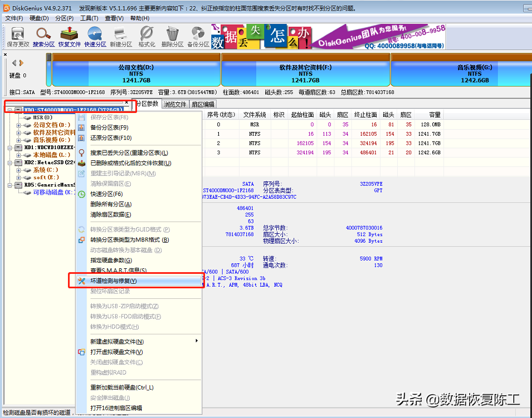Open the 文件(F) menu
Image resolution: width=532 pixels, height=418 pixels.
(x=14, y=18)
